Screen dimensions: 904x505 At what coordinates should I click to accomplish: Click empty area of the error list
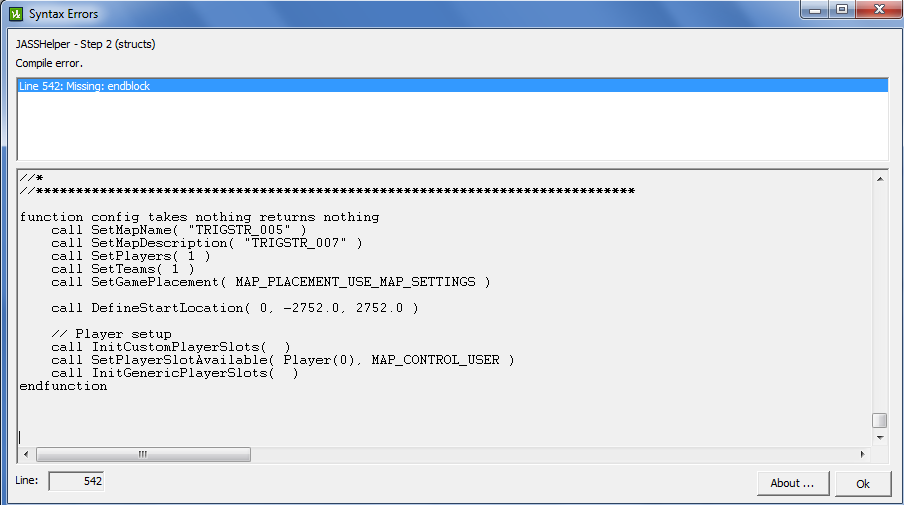(x=453, y=126)
